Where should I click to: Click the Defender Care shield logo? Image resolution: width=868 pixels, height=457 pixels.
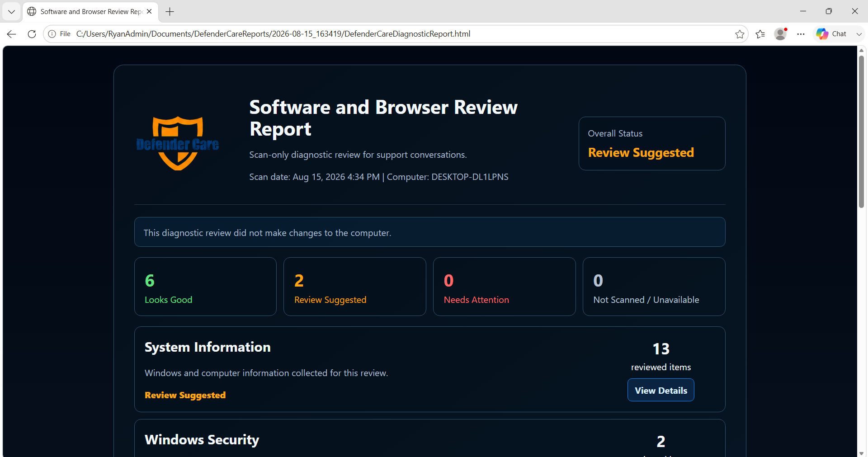(178, 143)
